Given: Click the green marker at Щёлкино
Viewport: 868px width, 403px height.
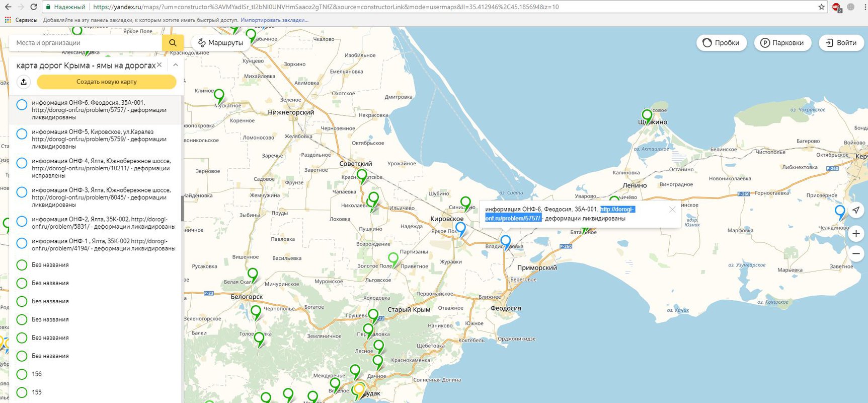Looking at the screenshot, I should coord(647,116).
